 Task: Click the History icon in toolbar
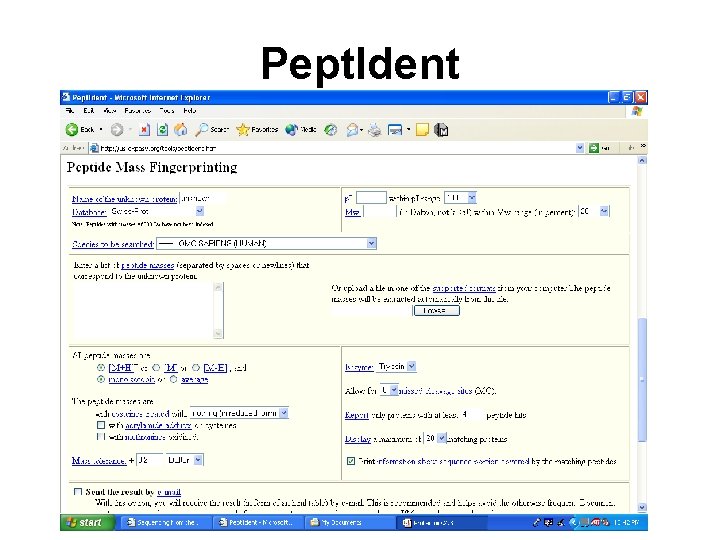330,130
